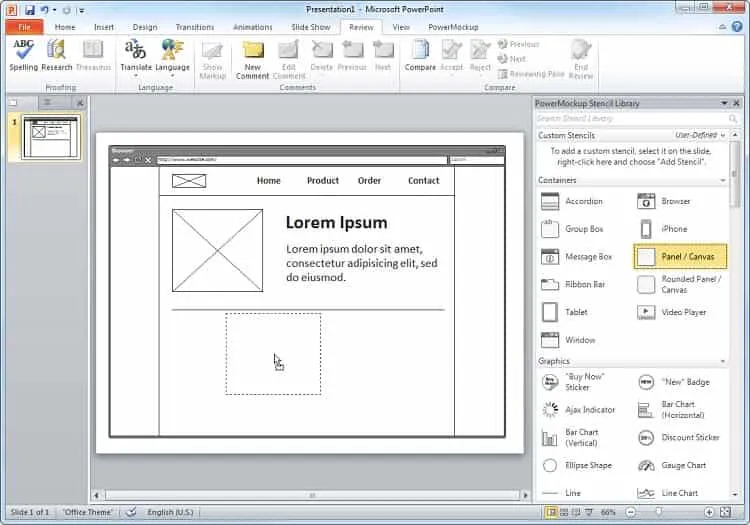The height and width of the screenshot is (525, 750).
Task: Open the PowerMockup ribbon tab
Action: (453, 27)
